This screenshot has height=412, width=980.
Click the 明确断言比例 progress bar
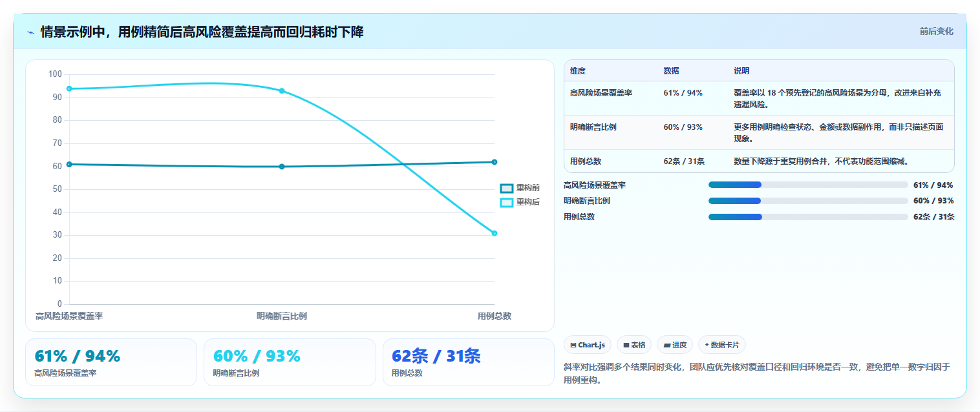coord(808,200)
